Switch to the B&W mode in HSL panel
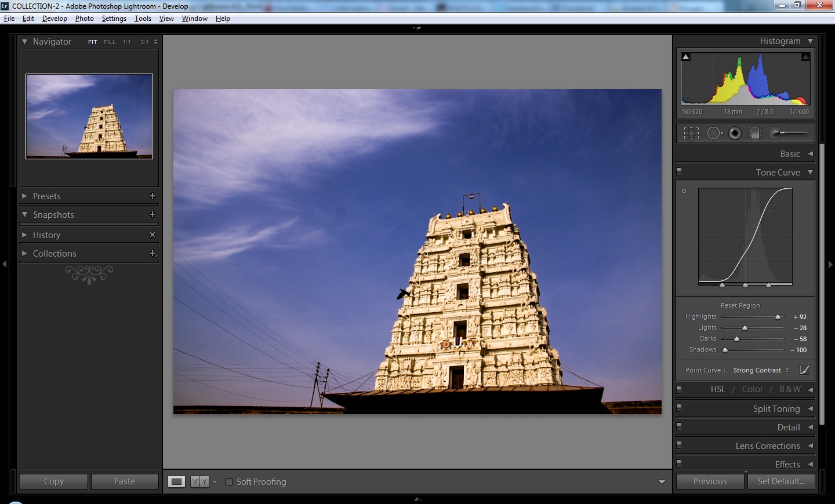Screen dimensions: 835x504 (x=790, y=389)
